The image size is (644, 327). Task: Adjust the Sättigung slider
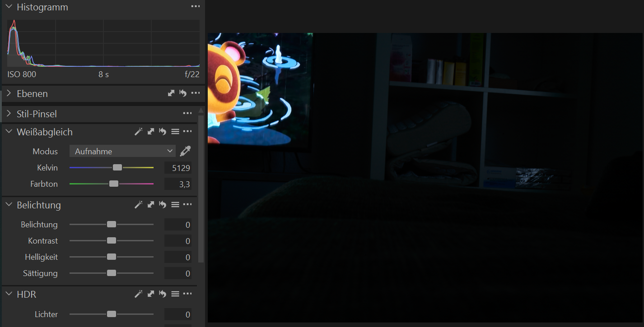click(112, 273)
